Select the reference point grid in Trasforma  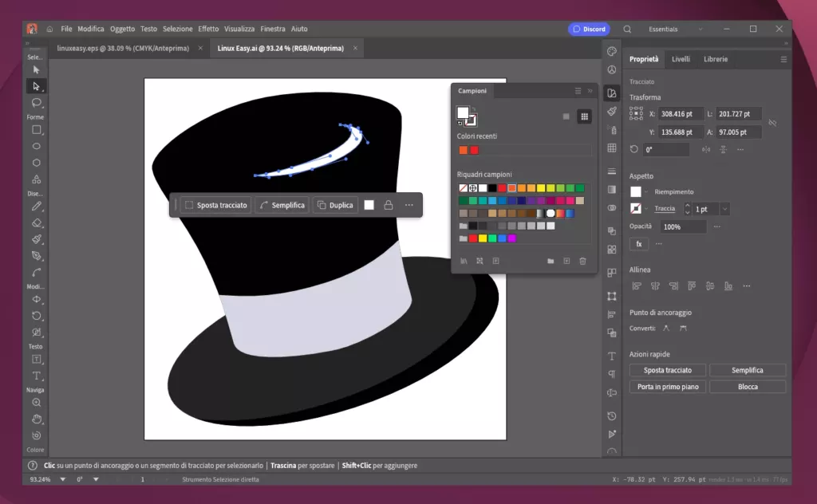[636, 113]
